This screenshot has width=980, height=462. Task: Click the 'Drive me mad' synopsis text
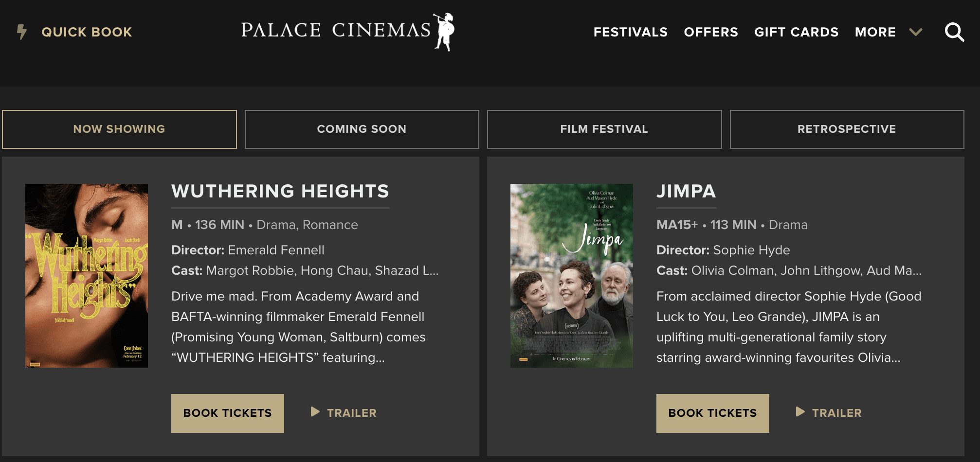tap(298, 327)
